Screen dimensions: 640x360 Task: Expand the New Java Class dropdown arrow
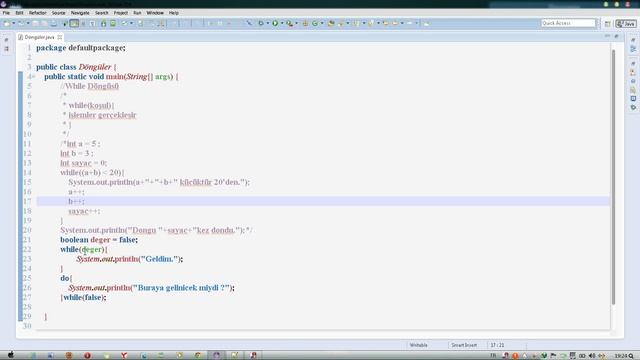point(322,23)
